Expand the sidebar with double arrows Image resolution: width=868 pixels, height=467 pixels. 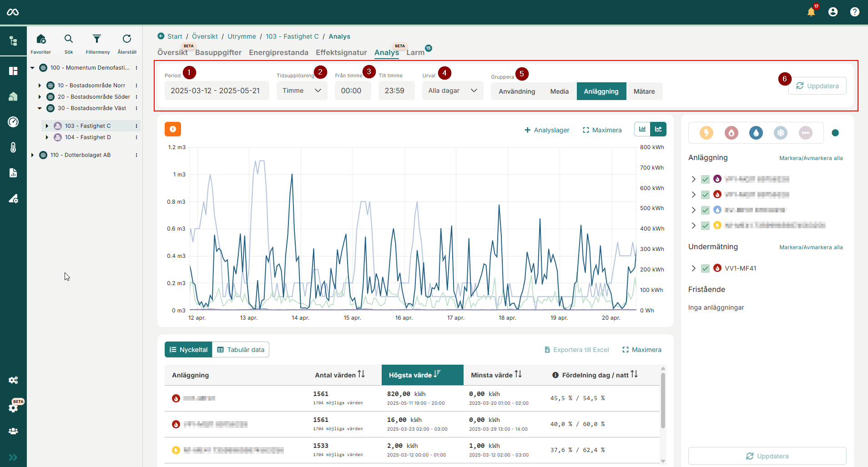[13, 457]
